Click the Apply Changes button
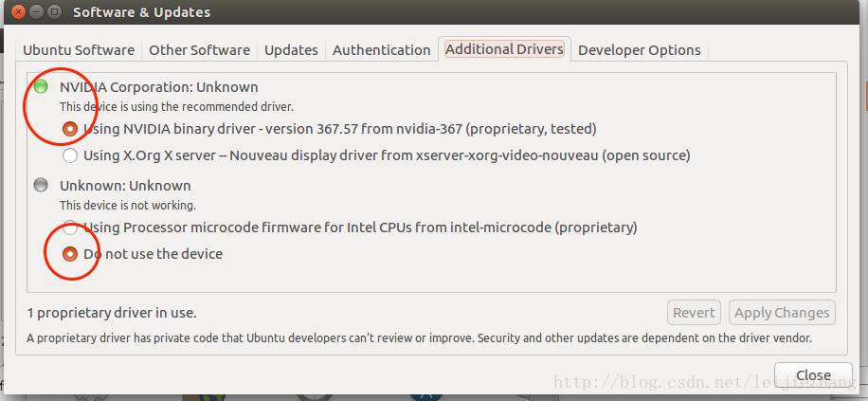 [x=782, y=313]
